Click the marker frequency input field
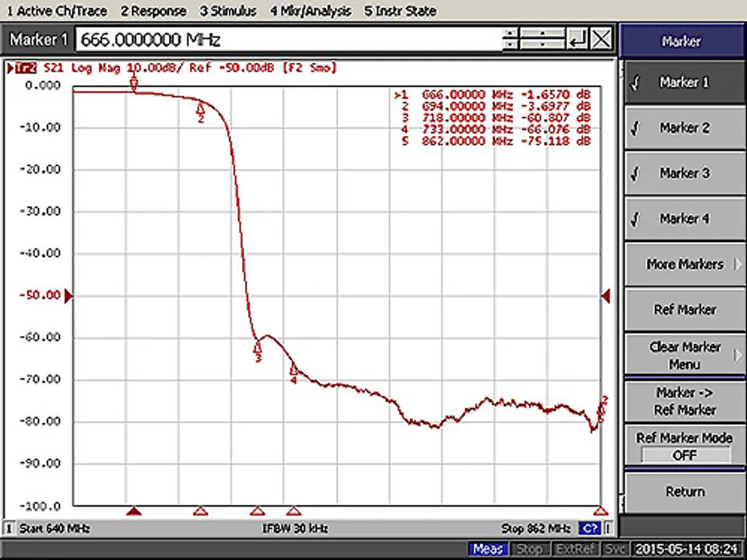747x560 pixels. pyautogui.click(x=288, y=39)
